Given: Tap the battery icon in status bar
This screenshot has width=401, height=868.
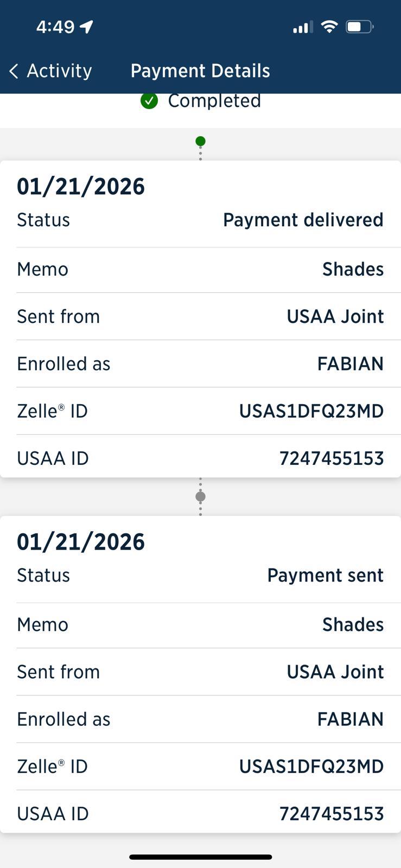Looking at the screenshot, I should click(x=359, y=27).
